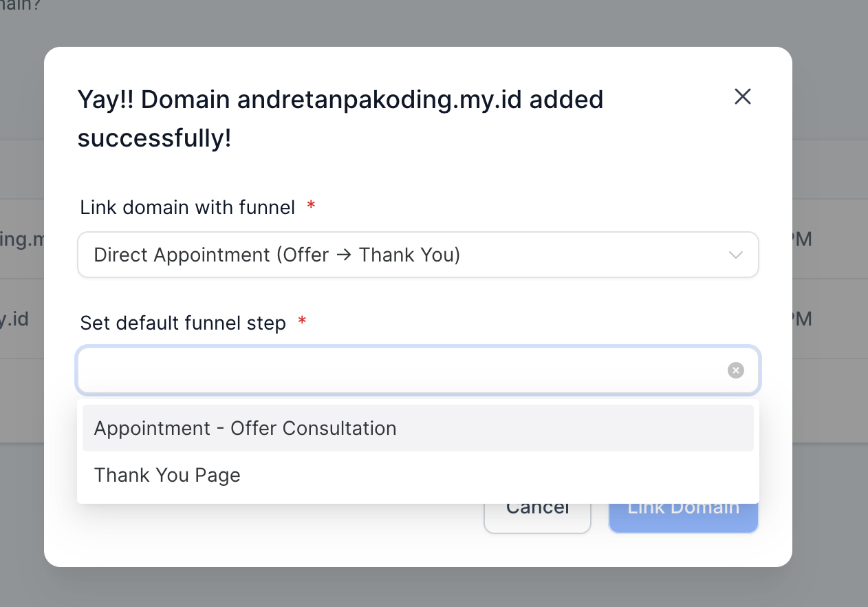Click the Direct Appointment (Offer → Thank You) text
Image resolution: width=868 pixels, height=607 pixels.
(x=270, y=255)
